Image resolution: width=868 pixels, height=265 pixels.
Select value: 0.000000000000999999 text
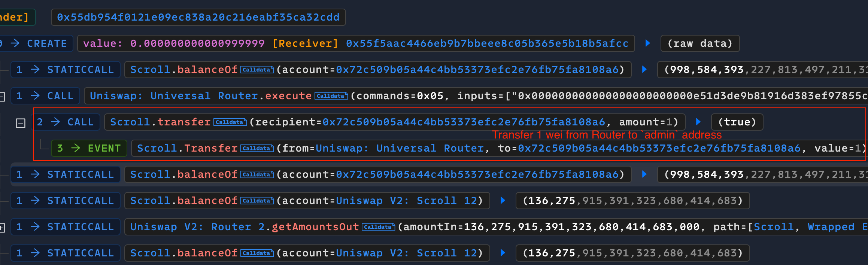coord(174,43)
